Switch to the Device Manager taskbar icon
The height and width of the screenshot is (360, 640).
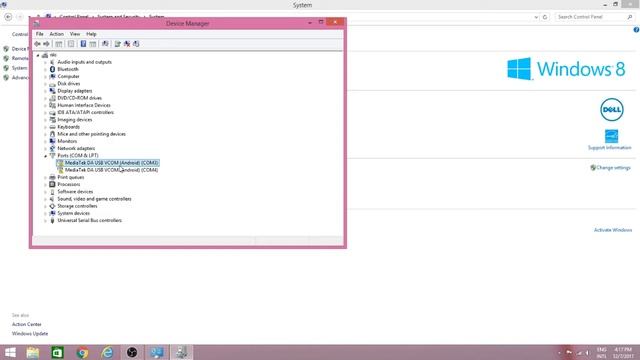[x=182, y=352]
